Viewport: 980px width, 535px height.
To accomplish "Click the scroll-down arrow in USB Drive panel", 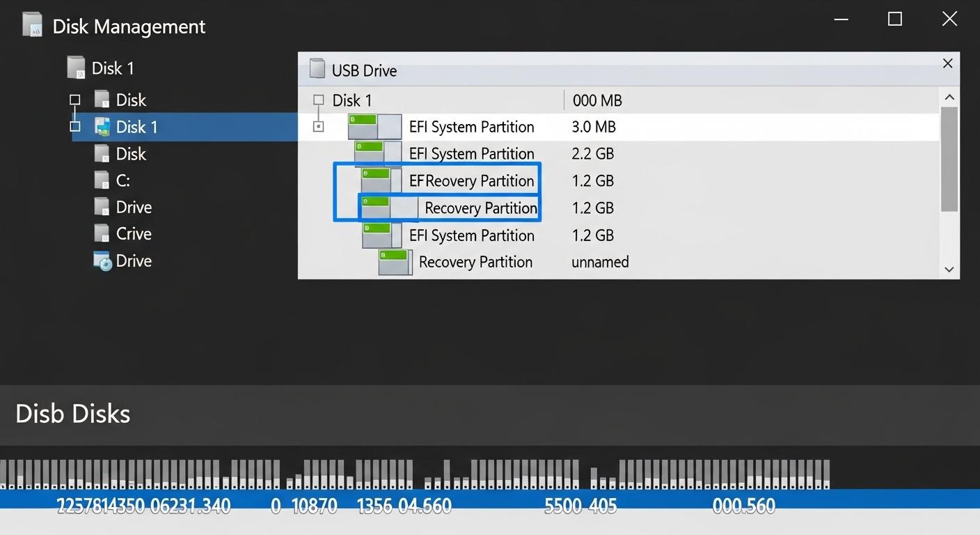I will (x=949, y=269).
